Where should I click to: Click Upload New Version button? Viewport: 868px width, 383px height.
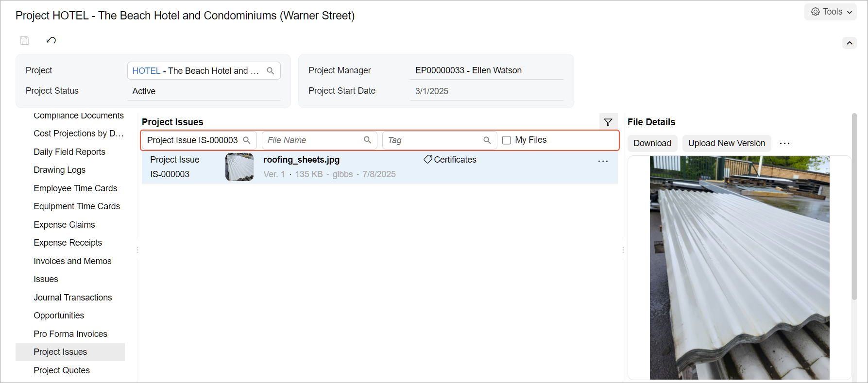point(726,143)
